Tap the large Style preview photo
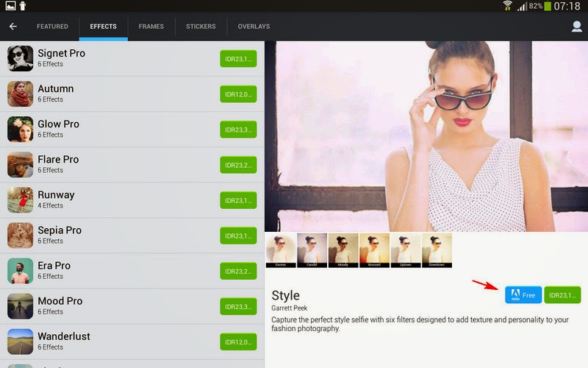588x368 pixels. click(426, 136)
